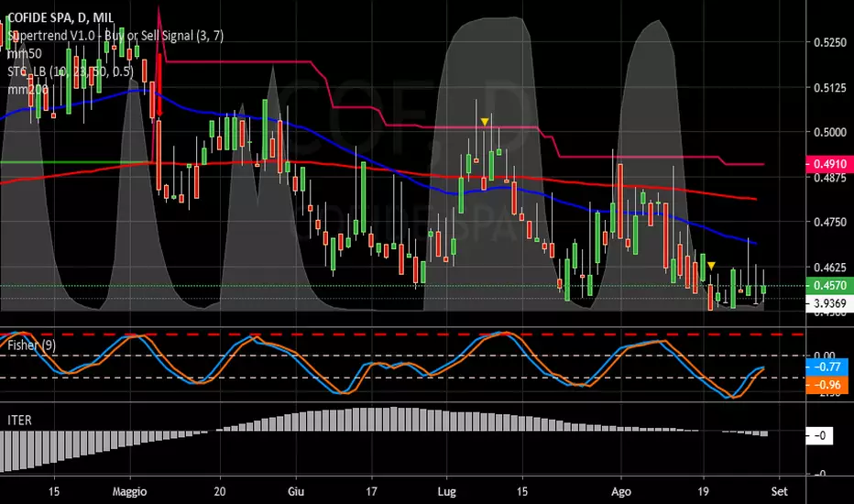The height and width of the screenshot is (504, 854).
Task: Click the blue -0.77 Fisher value label
Action: pos(827,367)
